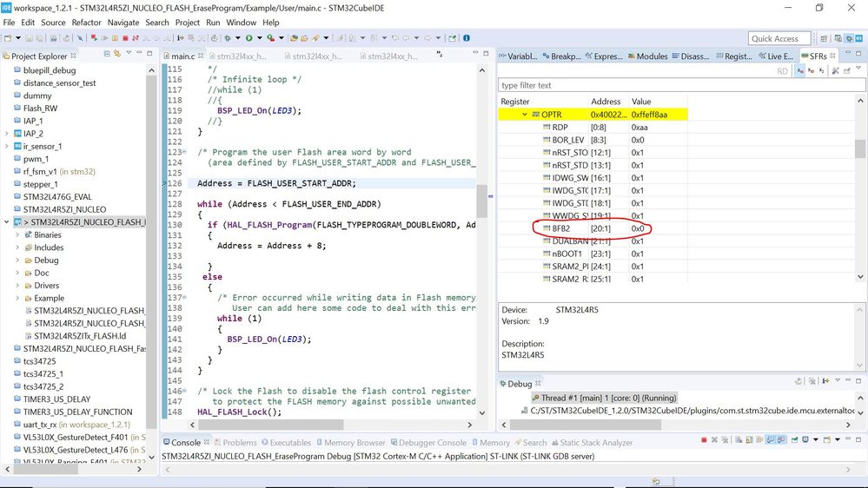Click red Terminate icon in Console toolbar

point(704,440)
